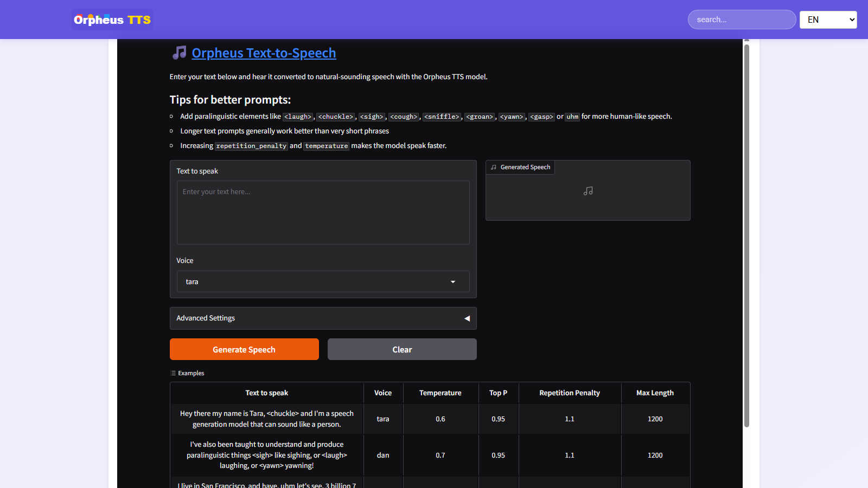The width and height of the screenshot is (868, 488).
Task: Click the Max Length column header
Action: (655, 393)
